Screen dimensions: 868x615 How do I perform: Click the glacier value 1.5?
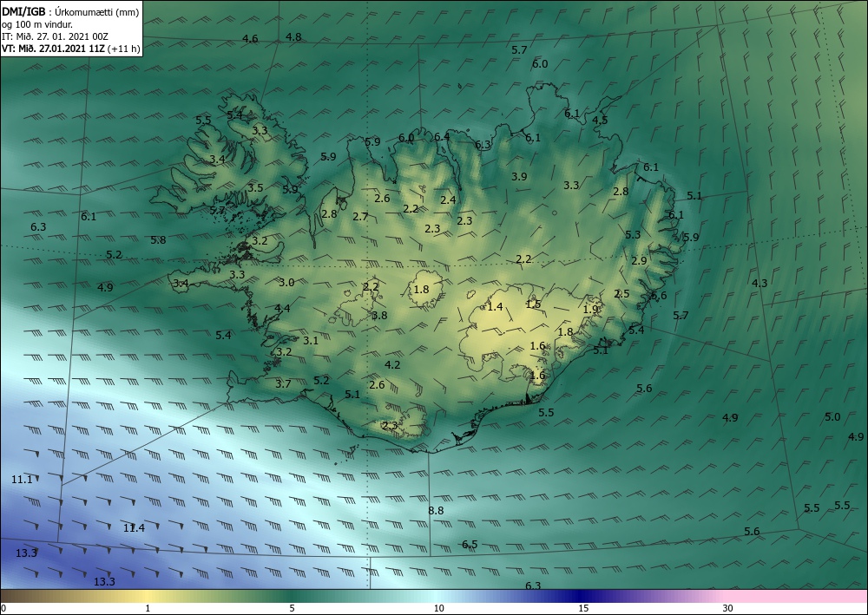point(533,304)
